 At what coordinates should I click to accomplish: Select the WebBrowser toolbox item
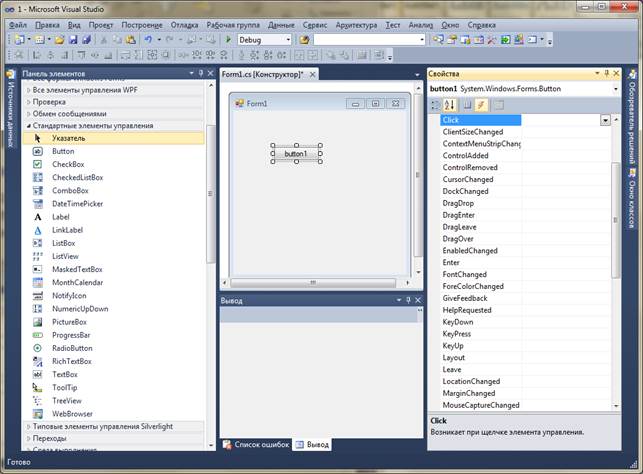pyautogui.click(x=71, y=413)
